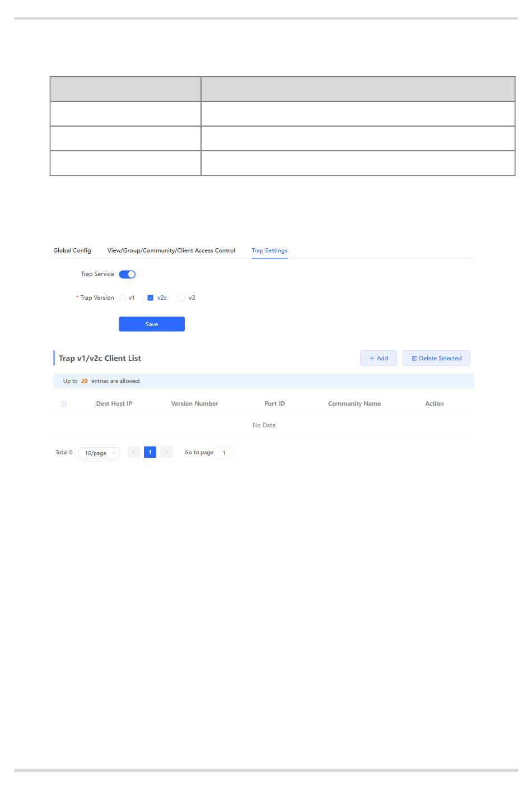Open the 10/page size dropdown
Image resolution: width=532 pixels, height=789 pixels.
point(99,453)
